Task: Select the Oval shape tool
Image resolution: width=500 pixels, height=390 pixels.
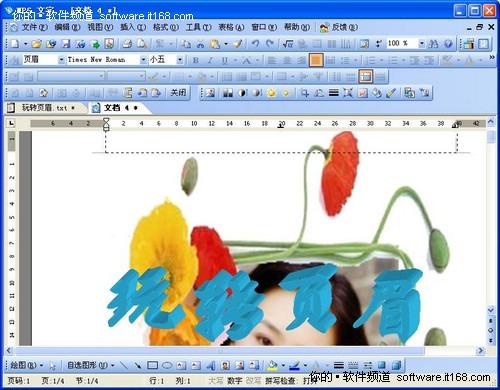Action: click(167, 366)
